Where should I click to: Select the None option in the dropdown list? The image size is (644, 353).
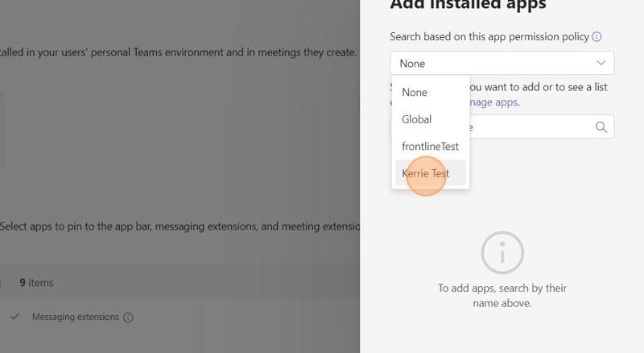point(431,92)
